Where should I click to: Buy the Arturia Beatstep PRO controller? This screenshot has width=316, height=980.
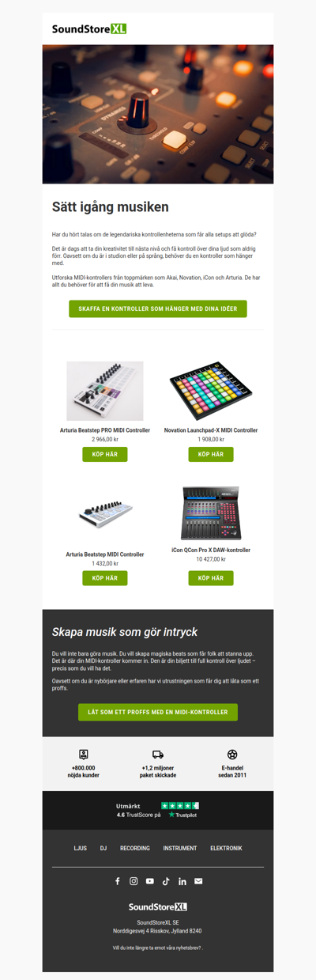click(x=105, y=455)
